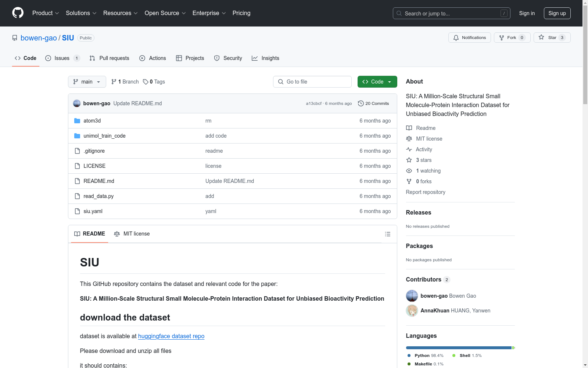Expand the Enterprise menu
Screen dimensions: 588x368
[209, 13]
